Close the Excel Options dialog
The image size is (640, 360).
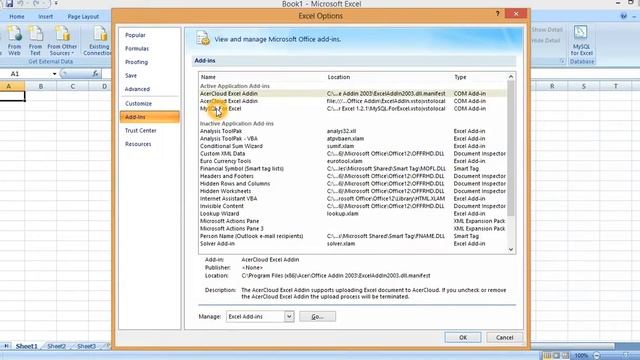(x=516, y=13)
